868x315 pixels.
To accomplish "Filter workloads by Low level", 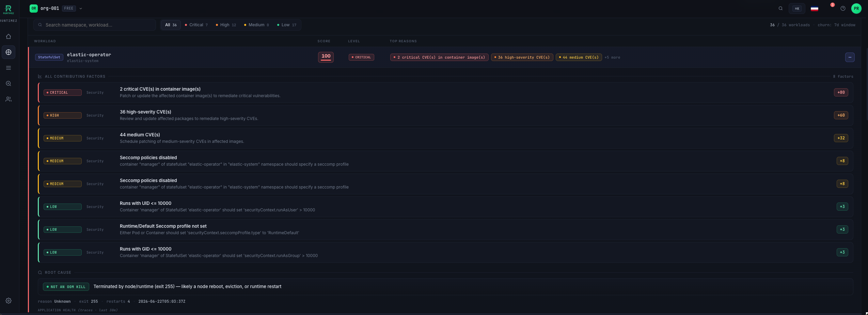I will (x=287, y=25).
